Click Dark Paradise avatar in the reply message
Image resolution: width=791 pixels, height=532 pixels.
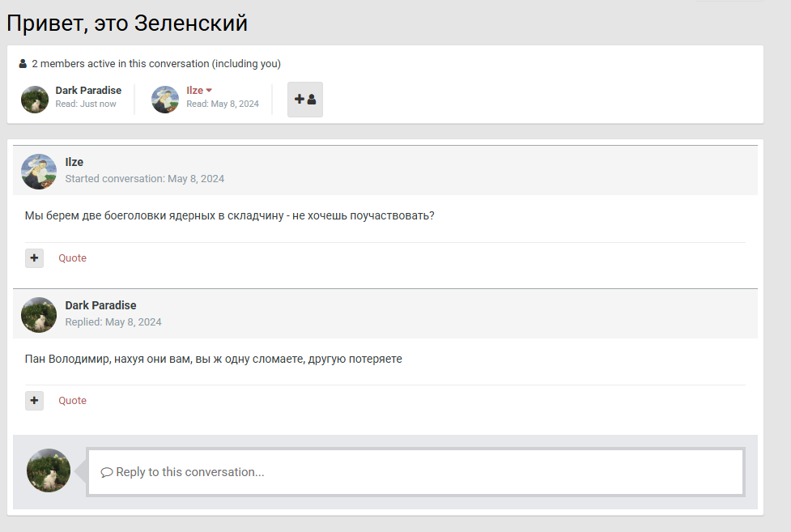click(x=38, y=314)
